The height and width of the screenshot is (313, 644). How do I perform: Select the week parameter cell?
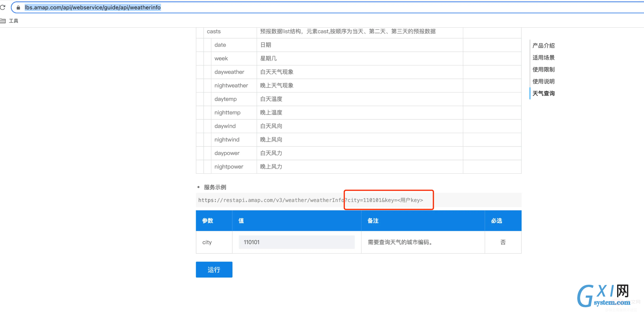click(234, 59)
